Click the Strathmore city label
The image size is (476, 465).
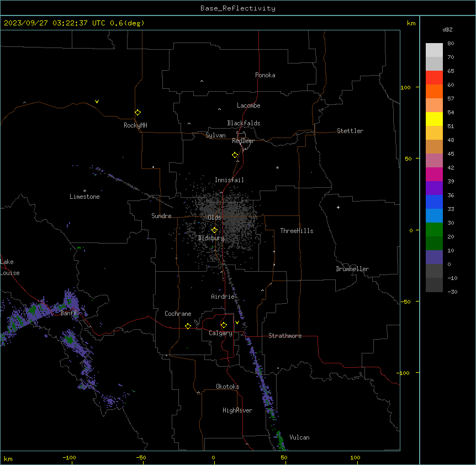(x=285, y=336)
